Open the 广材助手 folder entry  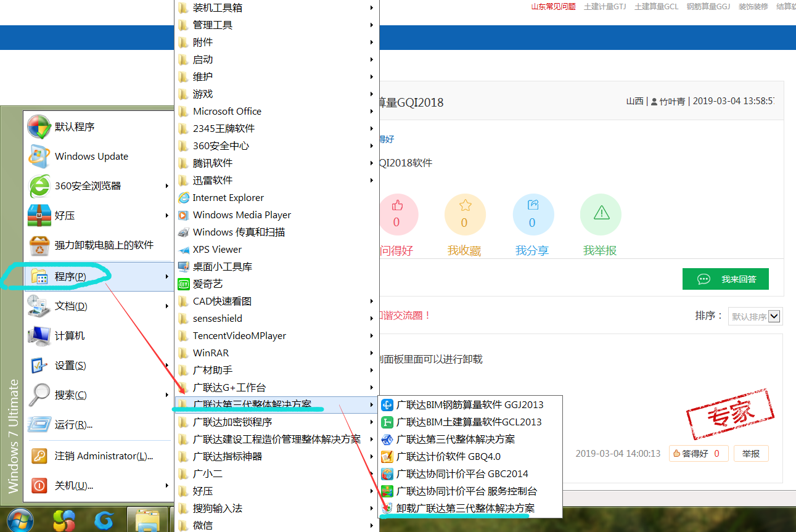point(276,370)
